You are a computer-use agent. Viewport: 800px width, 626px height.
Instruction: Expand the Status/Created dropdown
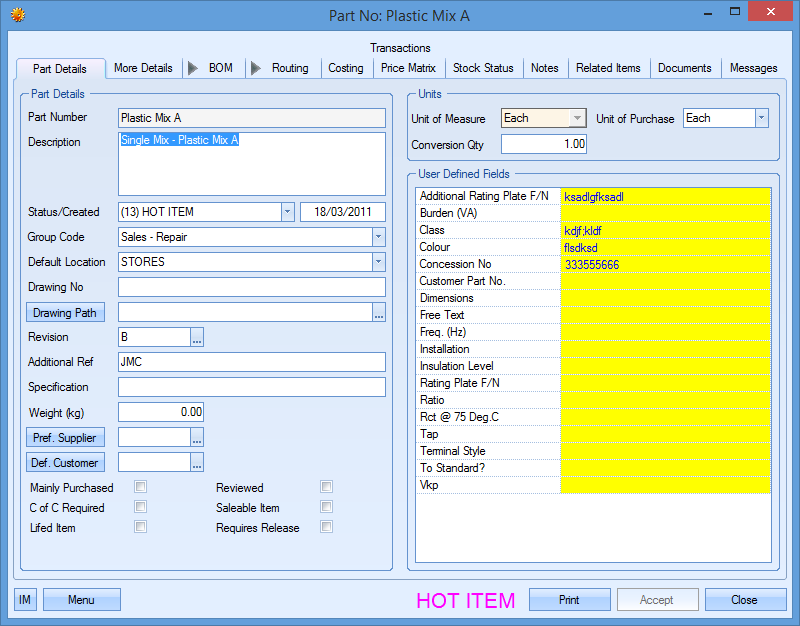[287, 212]
